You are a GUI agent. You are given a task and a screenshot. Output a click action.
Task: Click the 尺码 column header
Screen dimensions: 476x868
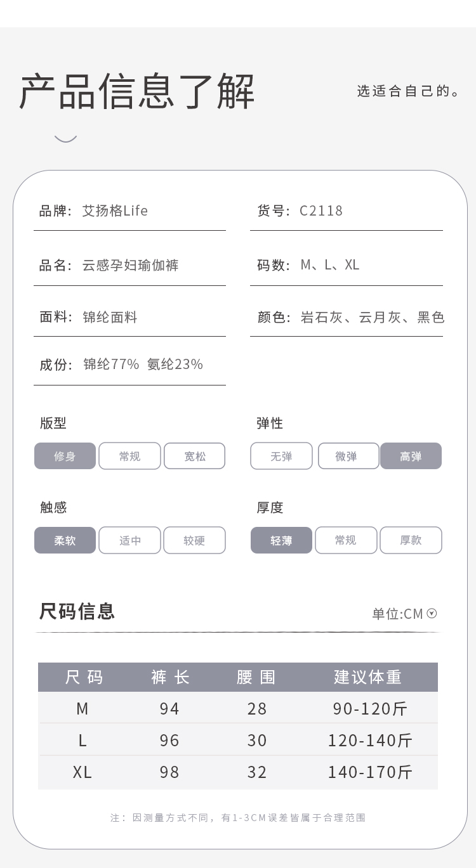pyautogui.click(x=84, y=677)
